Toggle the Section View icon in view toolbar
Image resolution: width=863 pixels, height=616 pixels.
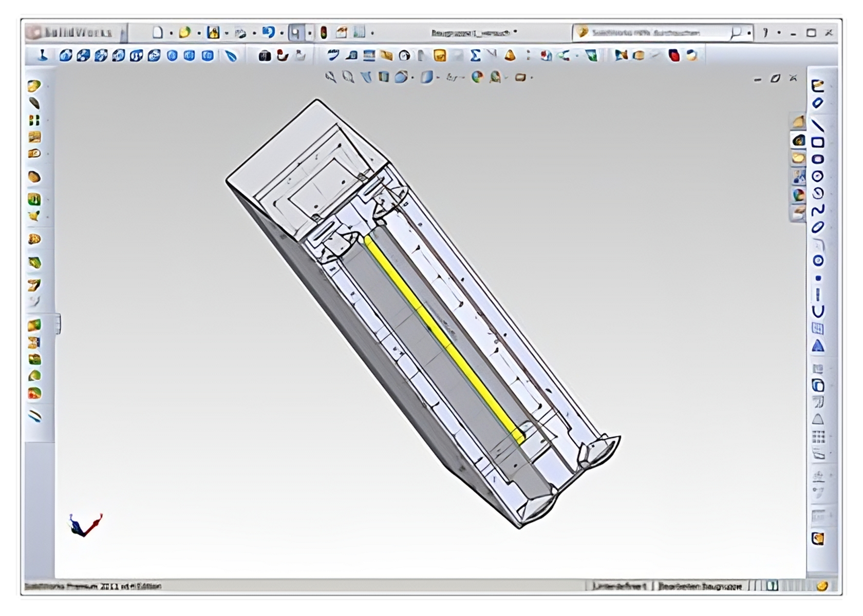pyautogui.click(x=383, y=78)
